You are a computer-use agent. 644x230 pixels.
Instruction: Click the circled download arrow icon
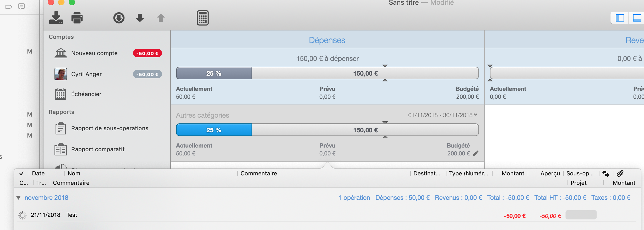click(x=119, y=18)
